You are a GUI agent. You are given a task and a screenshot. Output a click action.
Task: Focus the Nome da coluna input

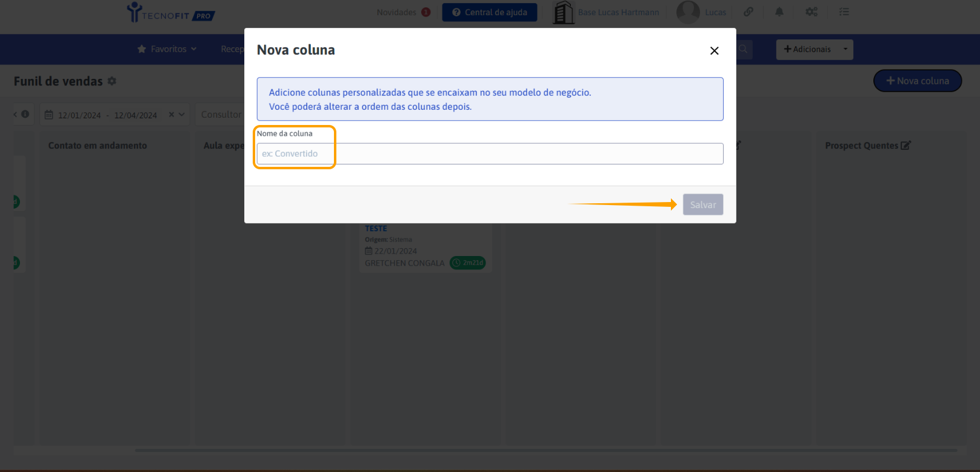coord(490,153)
